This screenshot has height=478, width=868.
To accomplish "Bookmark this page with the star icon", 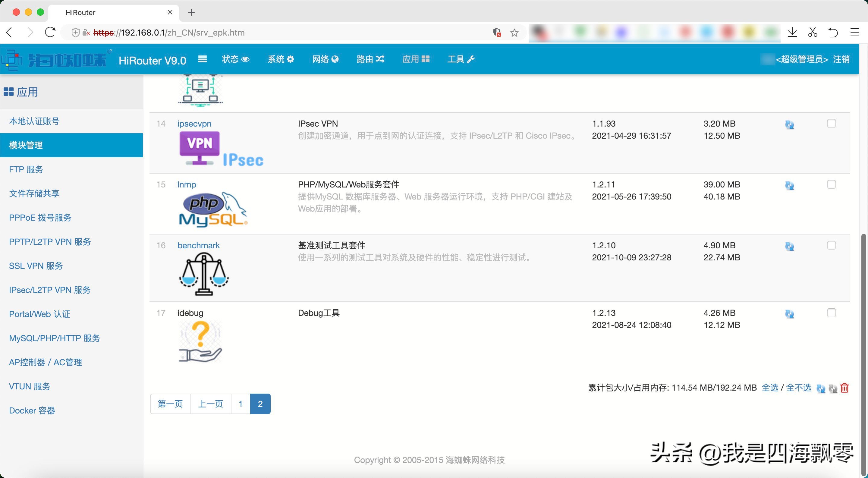I will 514,33.
